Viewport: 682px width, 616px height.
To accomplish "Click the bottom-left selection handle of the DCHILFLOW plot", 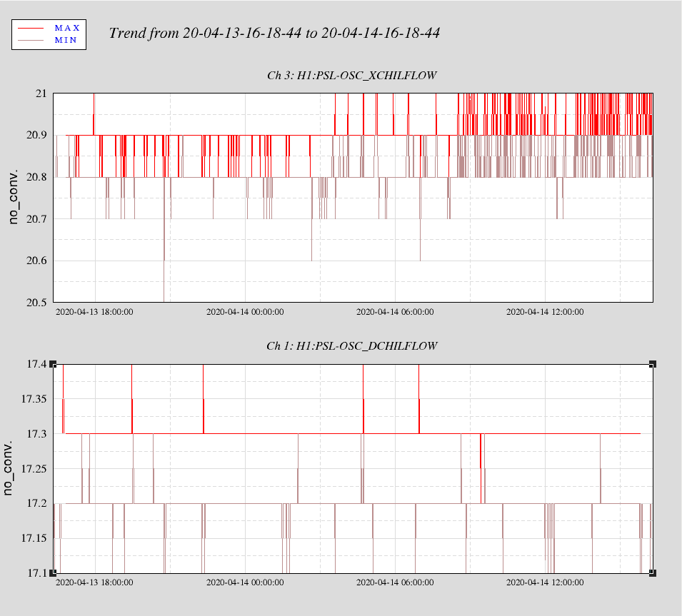I will tap(53, 573).
